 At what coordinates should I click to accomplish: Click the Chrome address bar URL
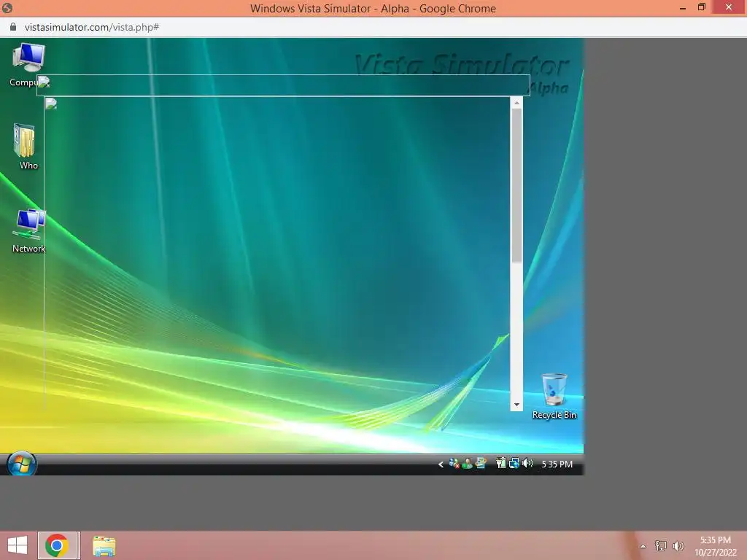(92, 27)
